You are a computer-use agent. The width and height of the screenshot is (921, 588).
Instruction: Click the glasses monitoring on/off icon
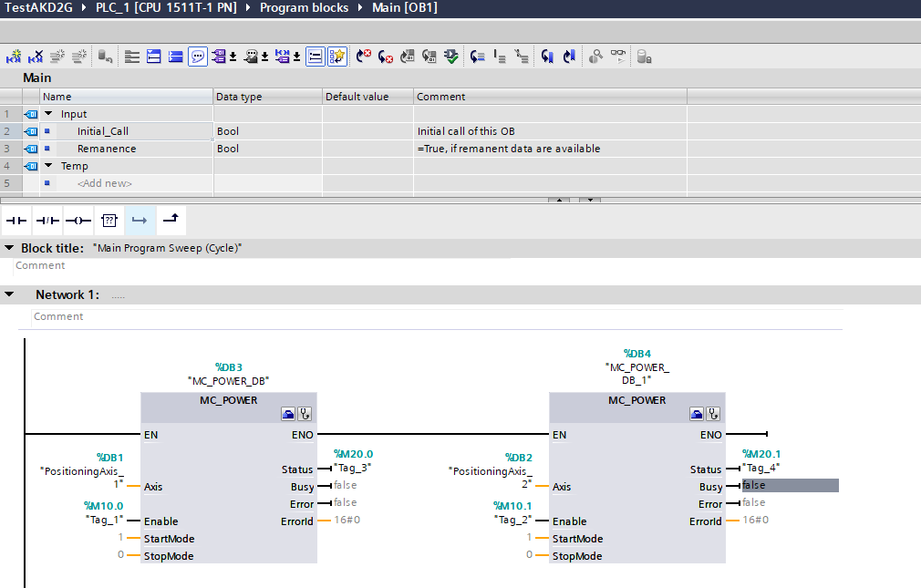point(618,57)
